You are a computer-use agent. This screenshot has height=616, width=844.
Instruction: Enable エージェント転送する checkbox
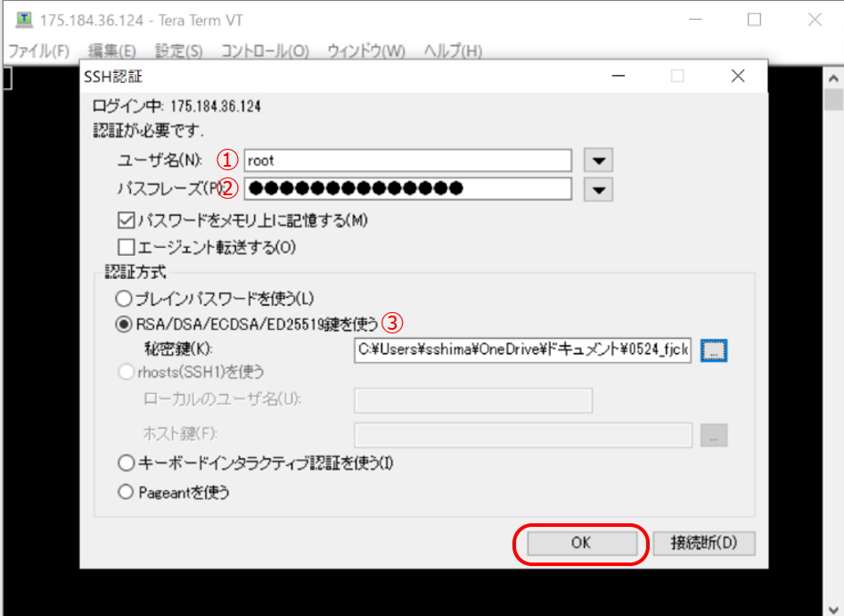pos(126,247)
